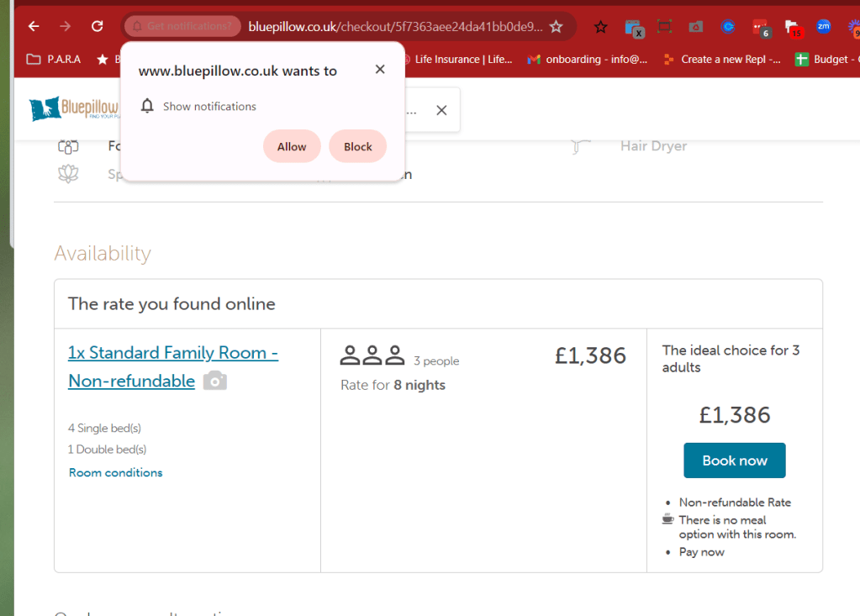
Task: Click the 'Non-refundable Rate' bullet text
Action: [735, 502]
